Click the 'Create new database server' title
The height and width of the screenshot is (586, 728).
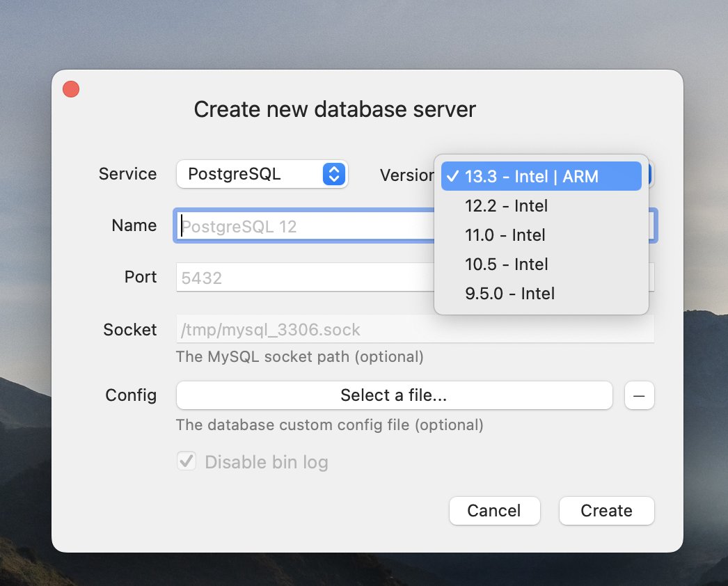(335, 109)
